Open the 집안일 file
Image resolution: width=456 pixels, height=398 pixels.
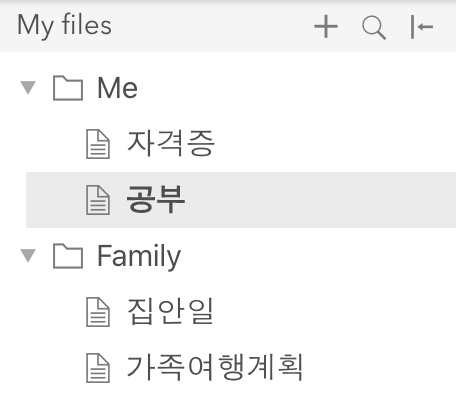[170, 311]
